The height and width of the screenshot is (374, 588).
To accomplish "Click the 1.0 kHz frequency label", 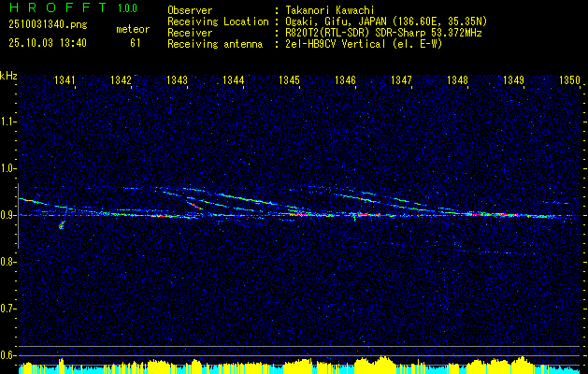I will coord(7,168).
